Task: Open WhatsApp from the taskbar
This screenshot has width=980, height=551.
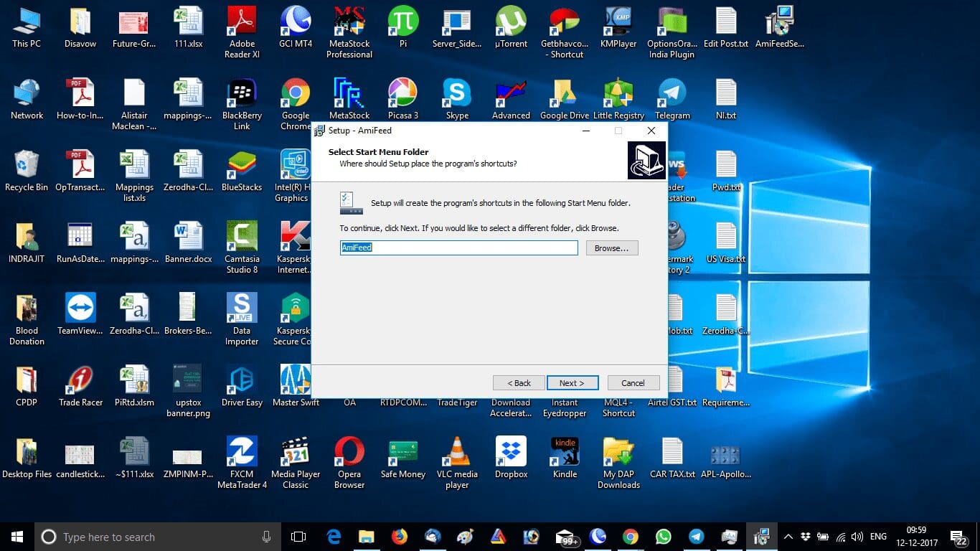Action: click(x=664, y=537)
